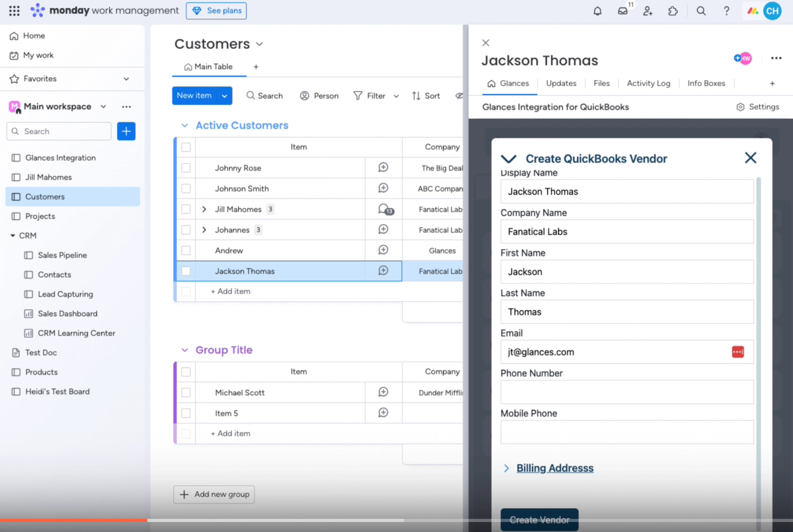
Task: Expand Jill Mahomes subitems
Action: click(204, 209)
